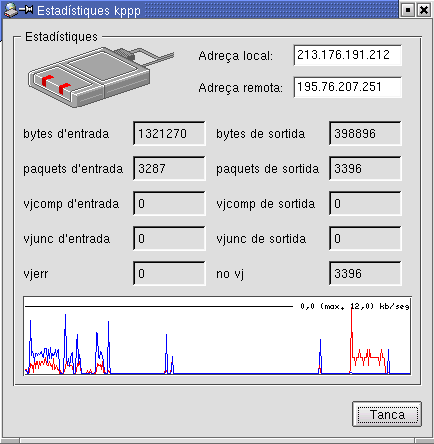Select the Adreça local IP field
This screenshot has height=444, width=434.
[348, 55]
